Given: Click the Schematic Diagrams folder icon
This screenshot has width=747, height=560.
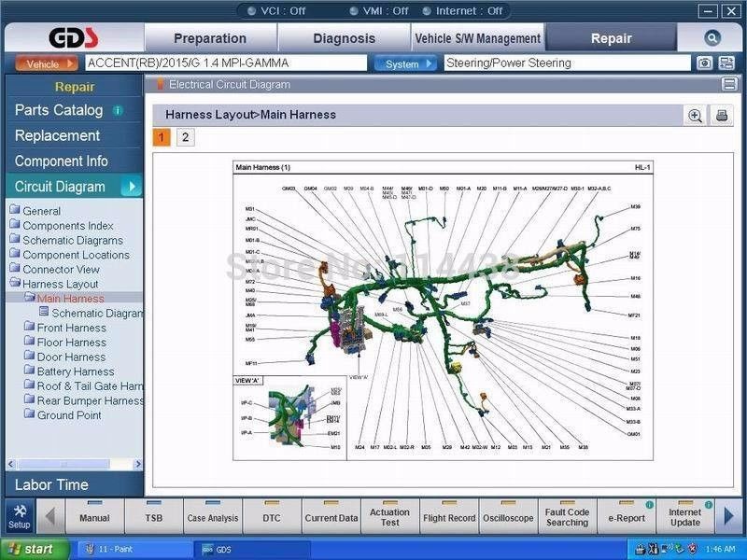Looking at the screenshot, I should point(15,240).
